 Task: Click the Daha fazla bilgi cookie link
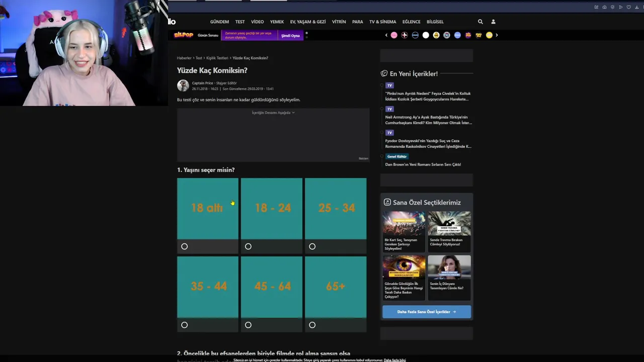tap(395, 360)
